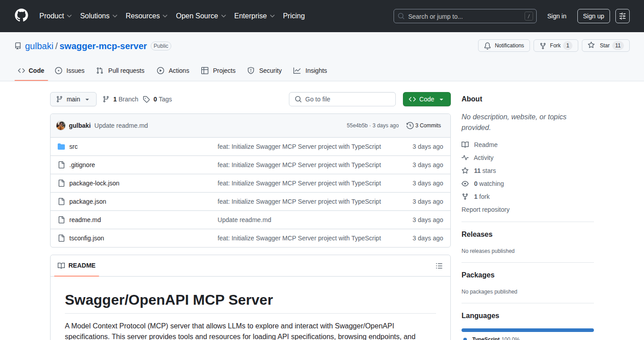This screenshot has height=340, width=644.
Task: Open the Releases heading link
Action: pos(477,234)
